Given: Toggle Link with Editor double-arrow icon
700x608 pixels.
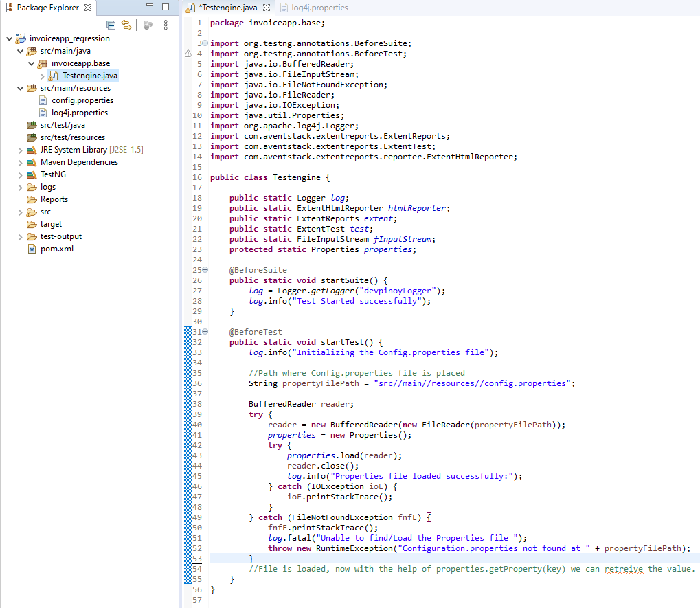Looking at the screenshot, I should (x=127, y=25).
